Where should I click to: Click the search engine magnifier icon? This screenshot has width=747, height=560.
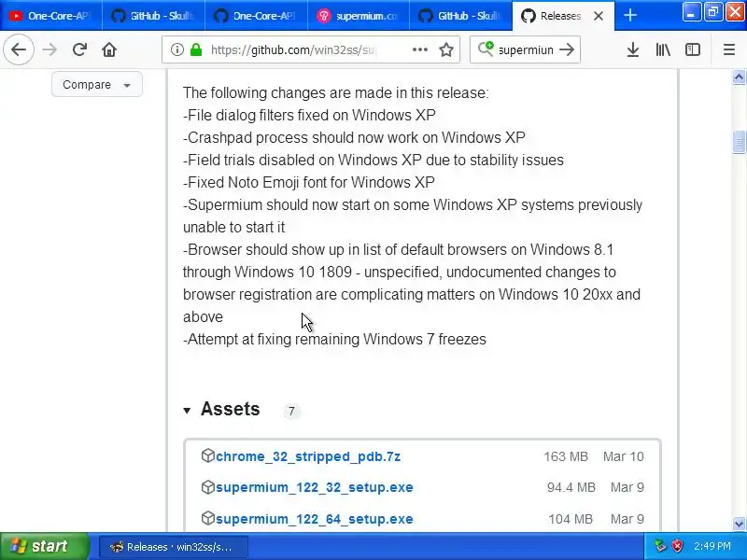click(486, 49)
